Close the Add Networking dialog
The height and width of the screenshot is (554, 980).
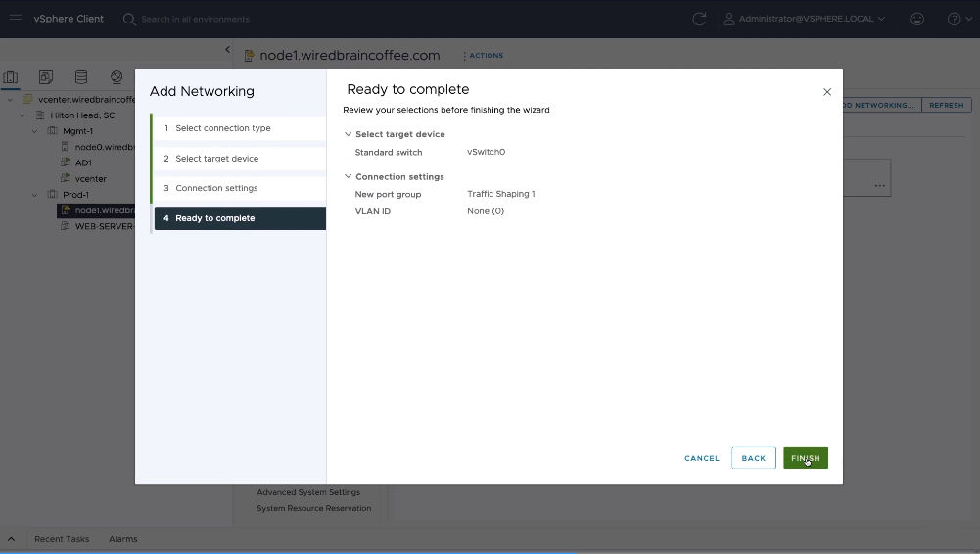pyautogui.click(x=826, y=92)
